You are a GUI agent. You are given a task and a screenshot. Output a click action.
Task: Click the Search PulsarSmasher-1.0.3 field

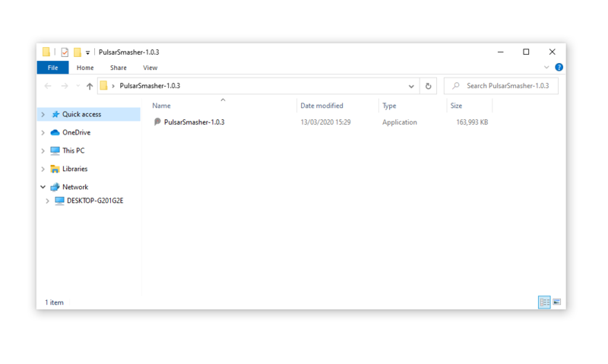tap(501, 86)
